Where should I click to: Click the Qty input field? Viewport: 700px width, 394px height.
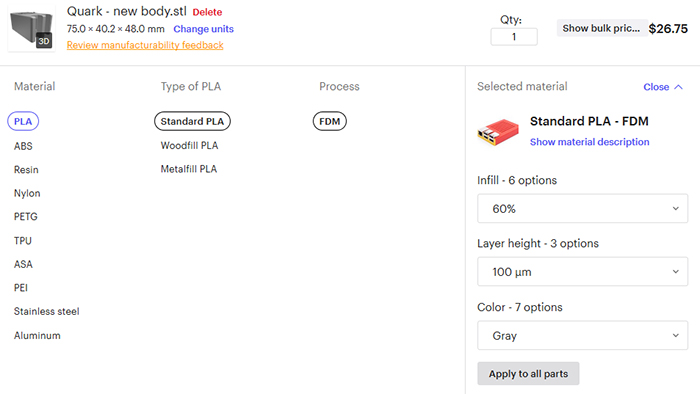pyautogui.click(x=514, y=37)
